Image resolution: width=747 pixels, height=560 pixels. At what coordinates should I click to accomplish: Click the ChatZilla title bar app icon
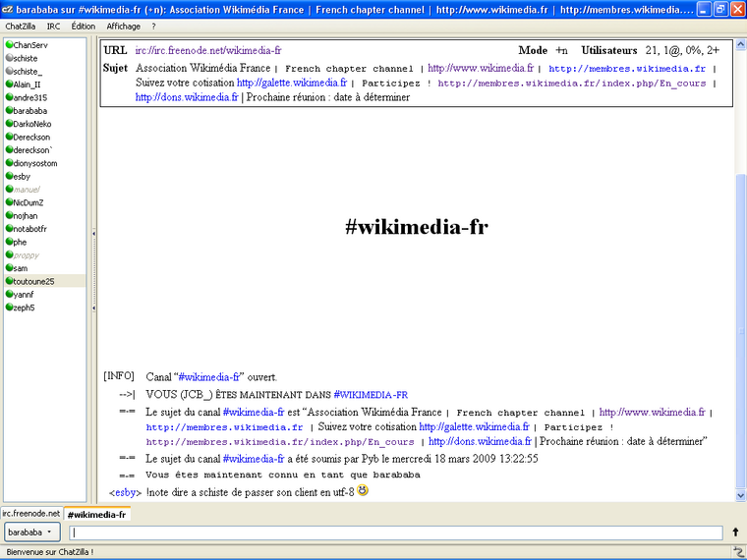click(7, 9)
